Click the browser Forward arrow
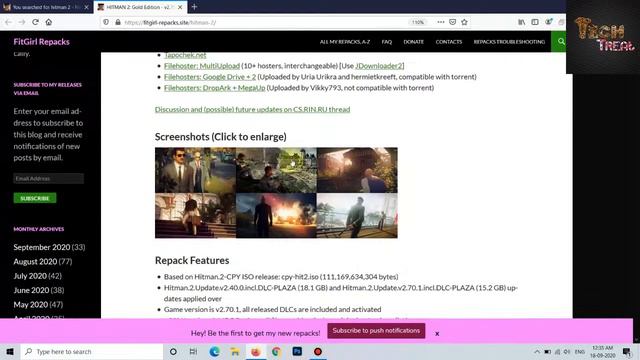The height and width of the screenshot is (360, 640). click(22, 22)
